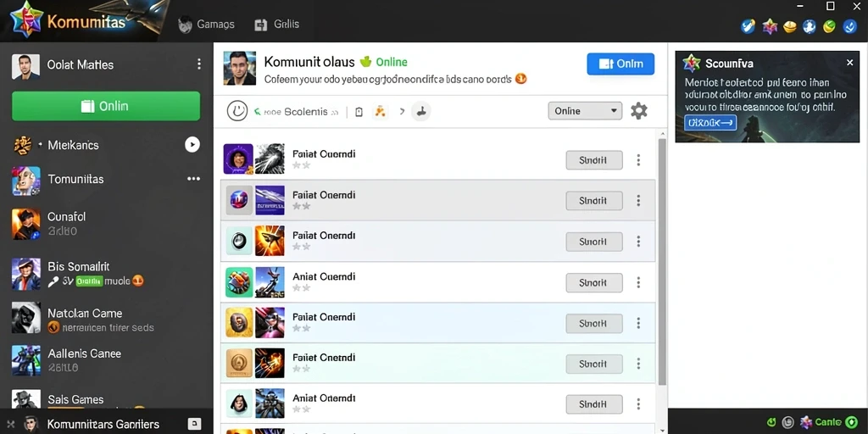868x434 pixels.
Task: Click the joystick icon in the toolbar
Action: pos(420,111)
